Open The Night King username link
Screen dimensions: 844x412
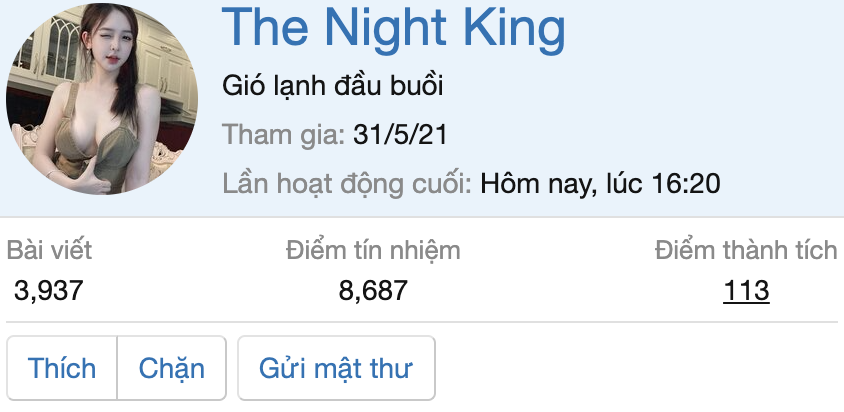click(393, 30)
